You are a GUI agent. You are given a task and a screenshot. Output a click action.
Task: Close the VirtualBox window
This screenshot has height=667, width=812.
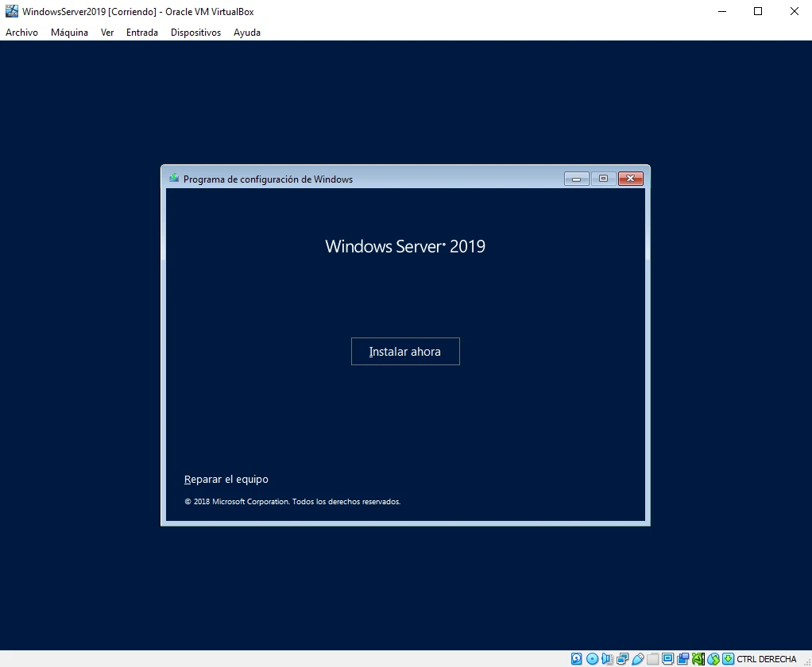(x=794, y=11)
